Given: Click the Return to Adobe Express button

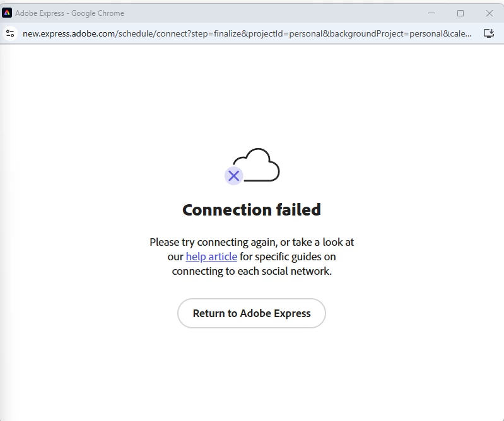Looking at the screenshot, I should pos(251,313).
